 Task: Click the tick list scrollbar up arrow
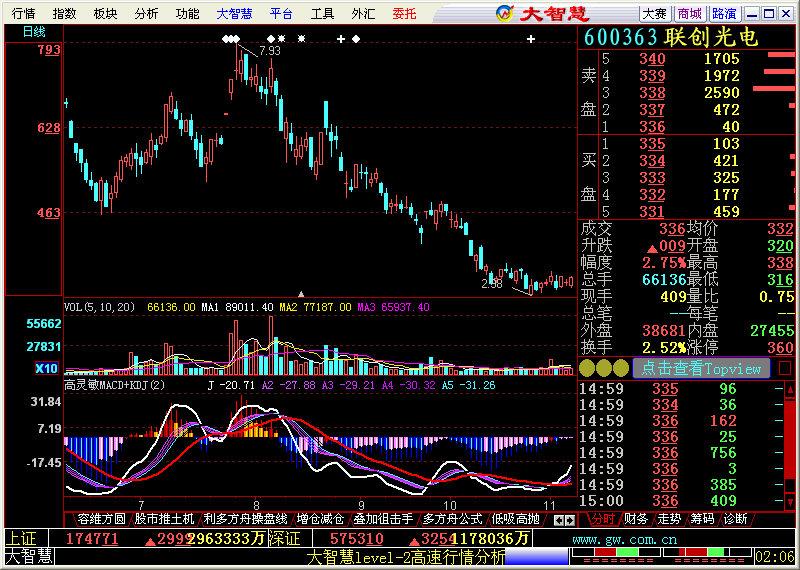790,391
